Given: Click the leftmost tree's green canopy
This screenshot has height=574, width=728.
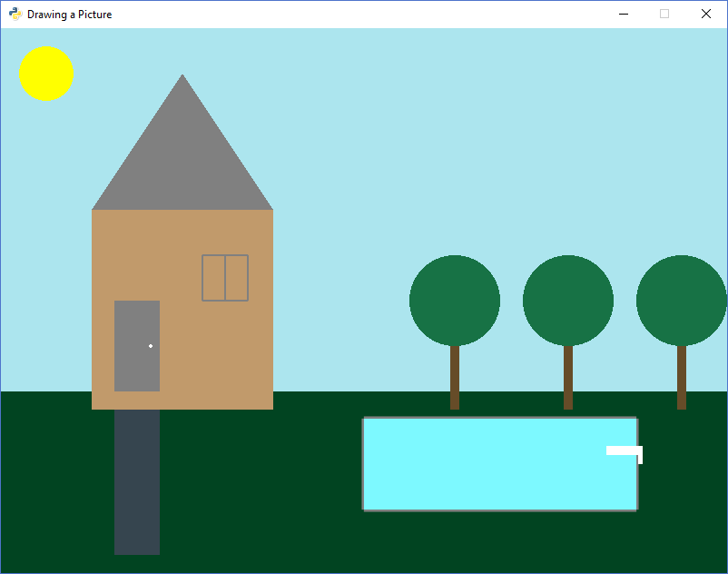Looking at the screenshot, I should pyautogui.click(x=455, y=301).
